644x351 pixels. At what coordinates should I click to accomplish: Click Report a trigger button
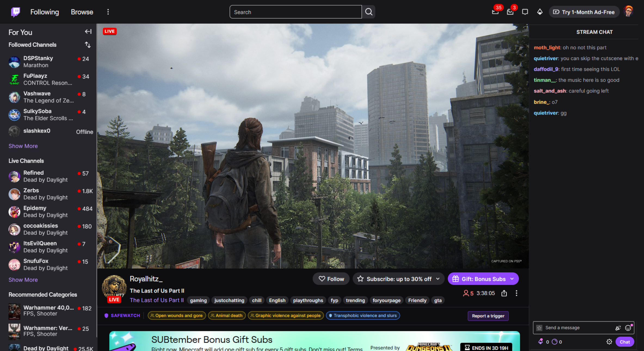click(488, 316)
